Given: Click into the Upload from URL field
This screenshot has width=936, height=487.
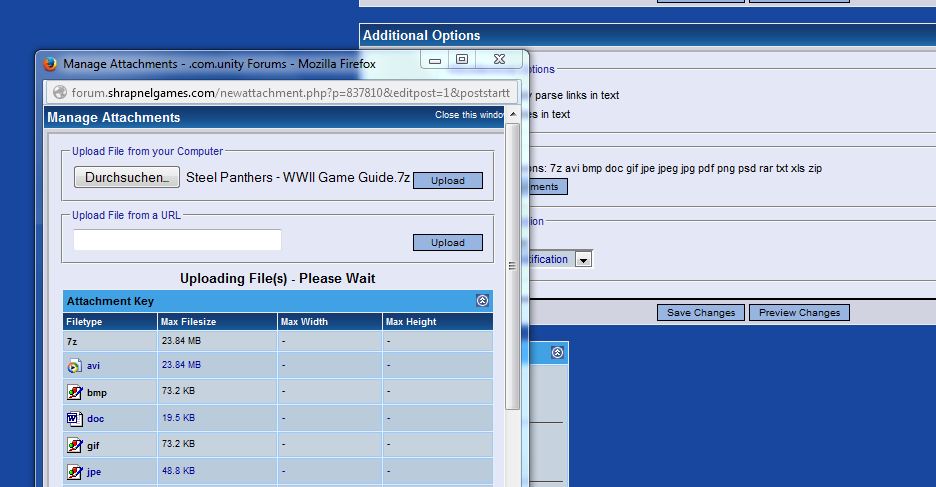Looking at the screenshot, I should pos(177,240).
